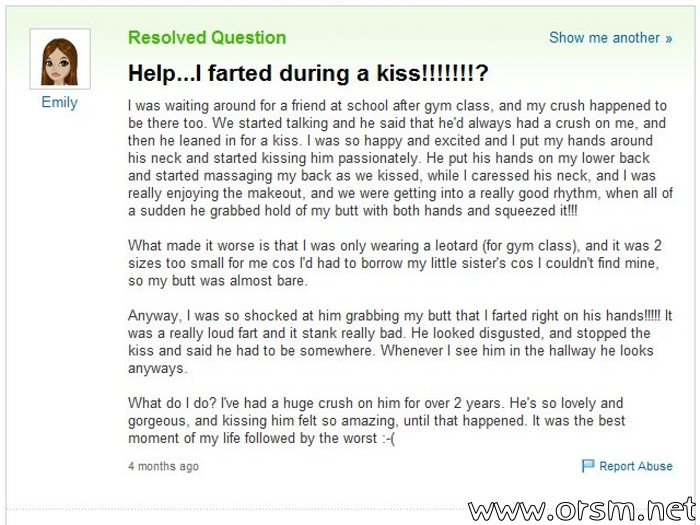Click Emily's cartoon avatar picture

pos(60,59)
